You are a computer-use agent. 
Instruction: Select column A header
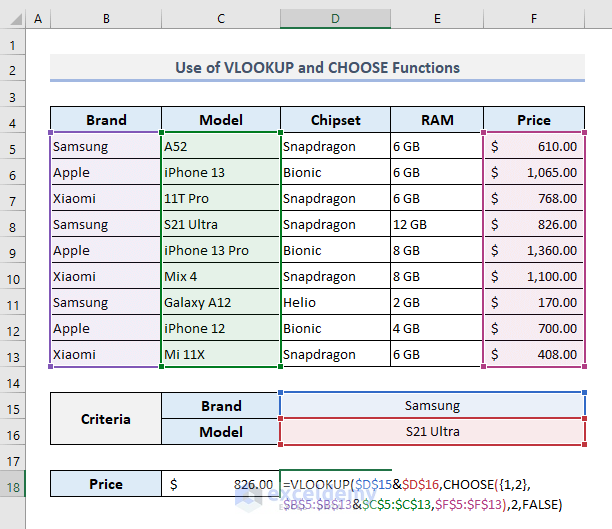(38, 19)
